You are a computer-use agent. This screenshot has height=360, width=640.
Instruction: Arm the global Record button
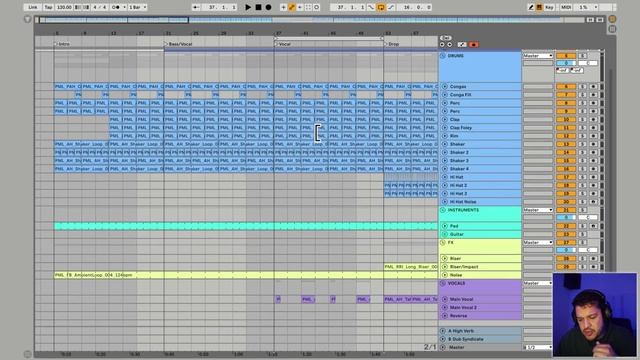pos(268,7)
